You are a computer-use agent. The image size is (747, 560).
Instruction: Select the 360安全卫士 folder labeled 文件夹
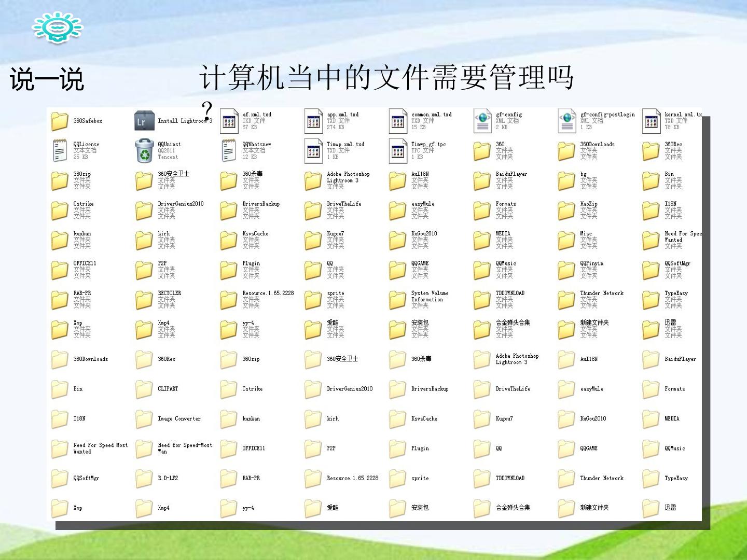click(x=144, y=180)
